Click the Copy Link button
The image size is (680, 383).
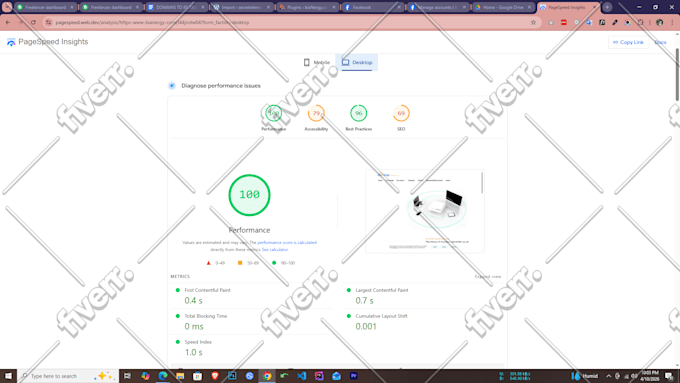point(628,42)
